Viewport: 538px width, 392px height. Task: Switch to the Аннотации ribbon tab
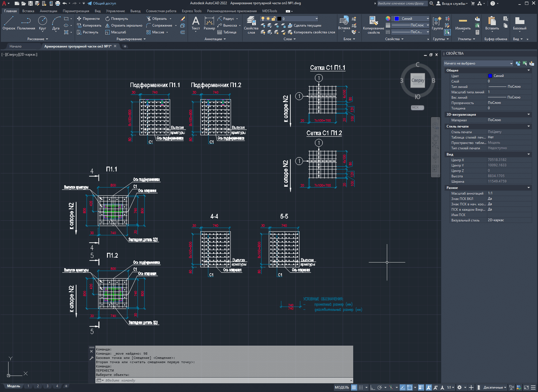(x=48, y=11)
